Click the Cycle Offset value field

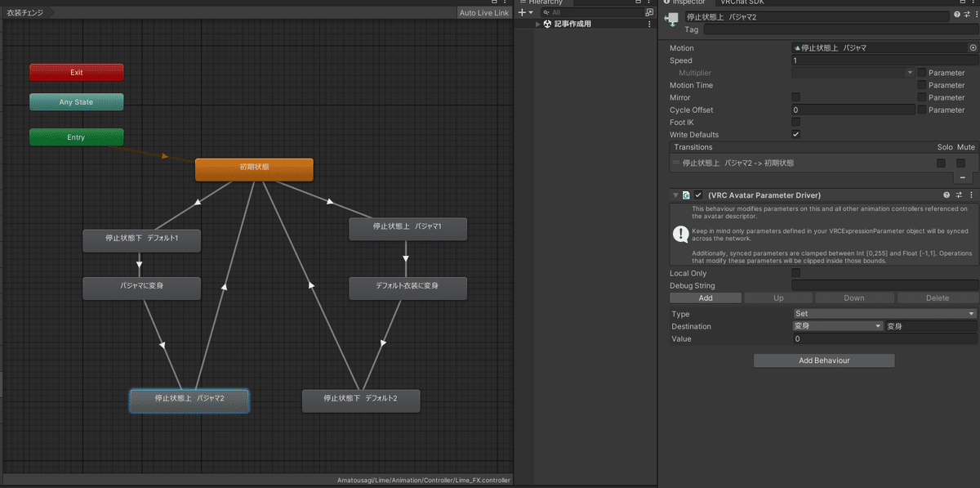pyautogui.click(x=853, y=110)
